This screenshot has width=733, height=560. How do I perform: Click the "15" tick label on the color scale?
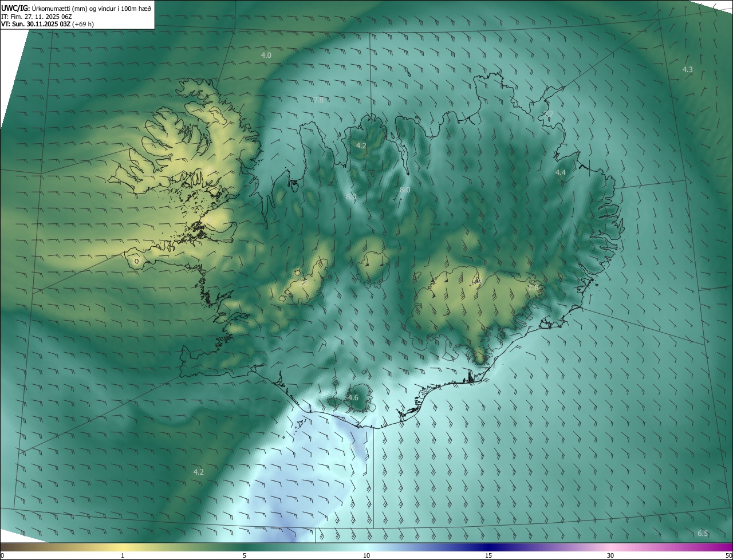(x=488, y=555)
